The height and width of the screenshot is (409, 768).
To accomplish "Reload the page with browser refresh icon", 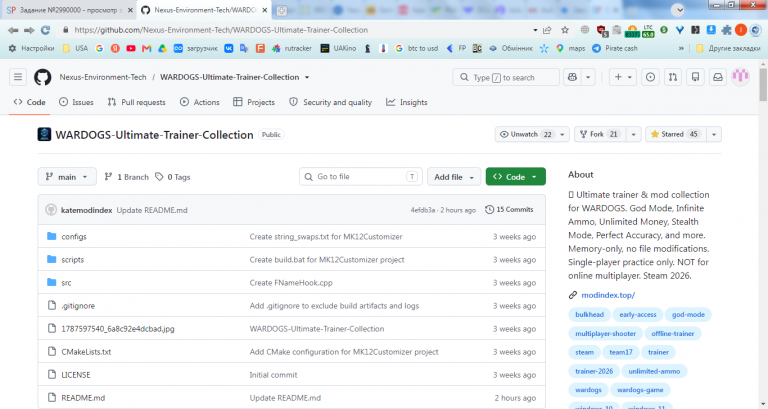I will point(46,30).
